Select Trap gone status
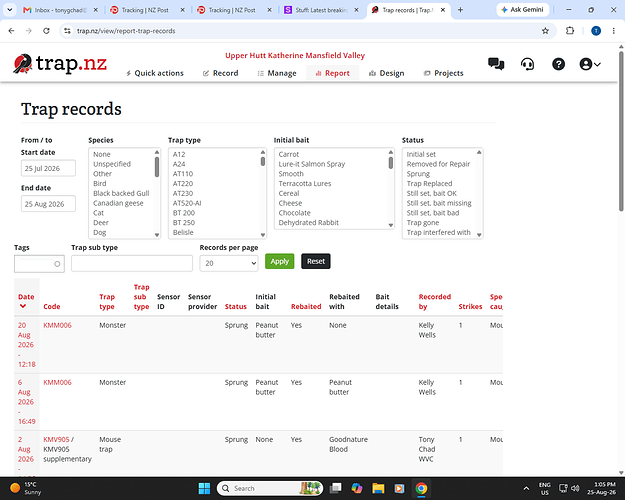625x500 pixels. pos(423,222)
